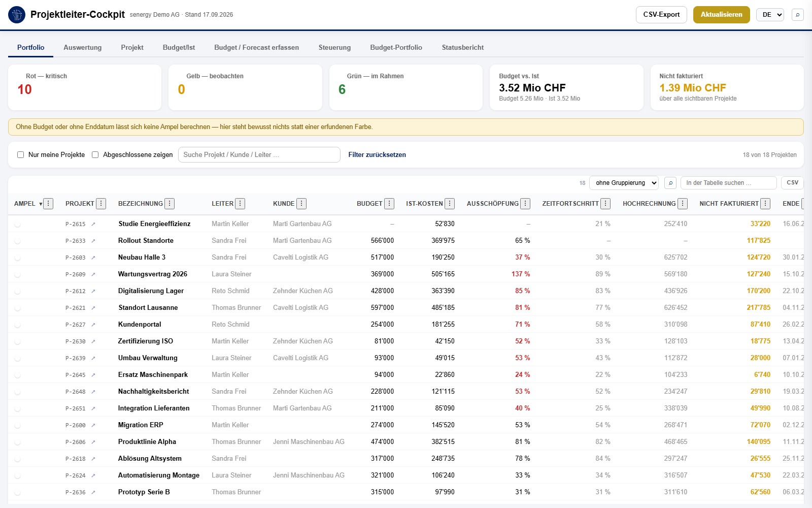Open the Budget-Portfolio tab

[x=396, y=47]
